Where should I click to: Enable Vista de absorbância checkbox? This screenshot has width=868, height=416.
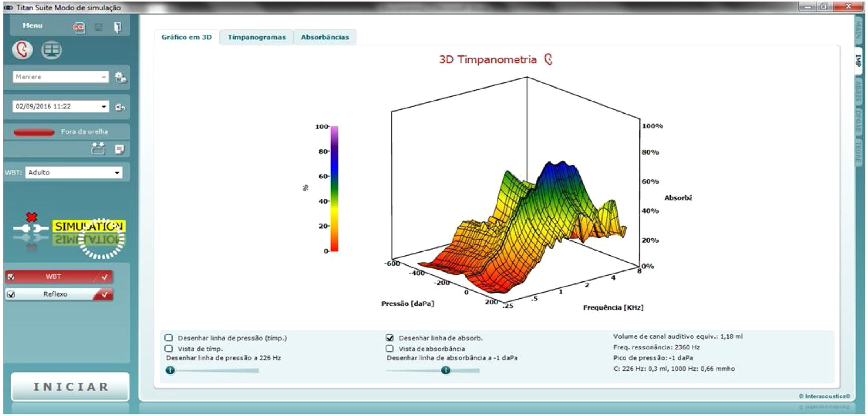coord(390,348)
